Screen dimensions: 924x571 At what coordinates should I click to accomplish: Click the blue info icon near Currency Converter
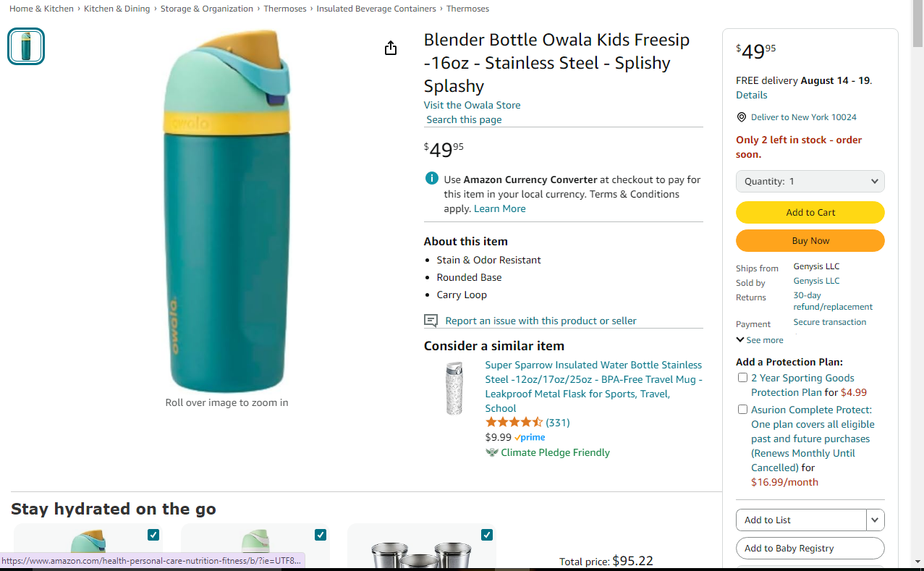pos(432,179)
